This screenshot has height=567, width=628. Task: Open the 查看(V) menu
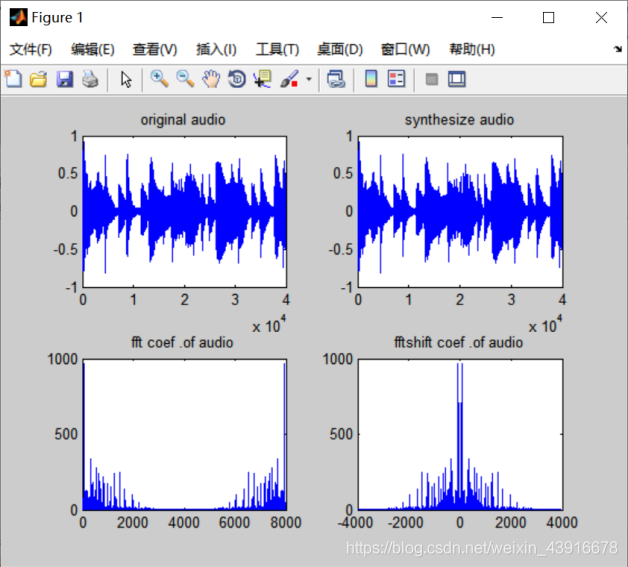pos(155,50)
